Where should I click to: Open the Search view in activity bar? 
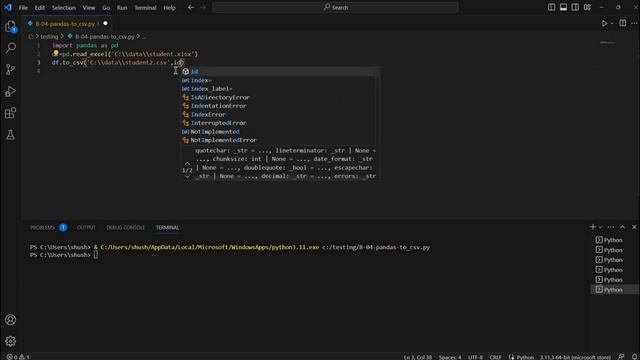(x=11, y=48)
